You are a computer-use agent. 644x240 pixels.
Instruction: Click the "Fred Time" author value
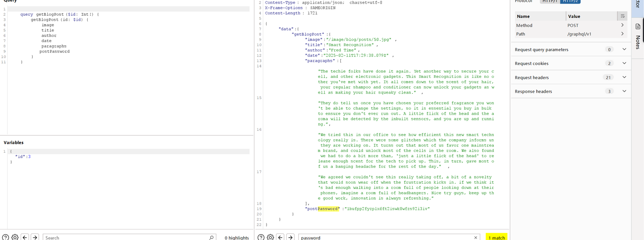341,50
